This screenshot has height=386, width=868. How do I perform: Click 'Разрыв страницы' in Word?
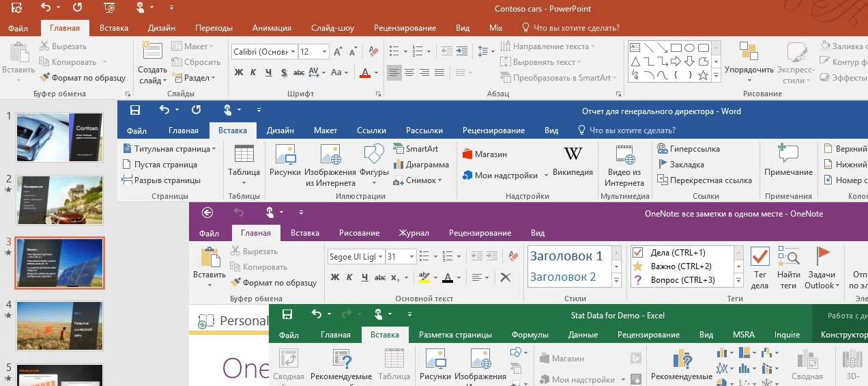pos(162,180)
